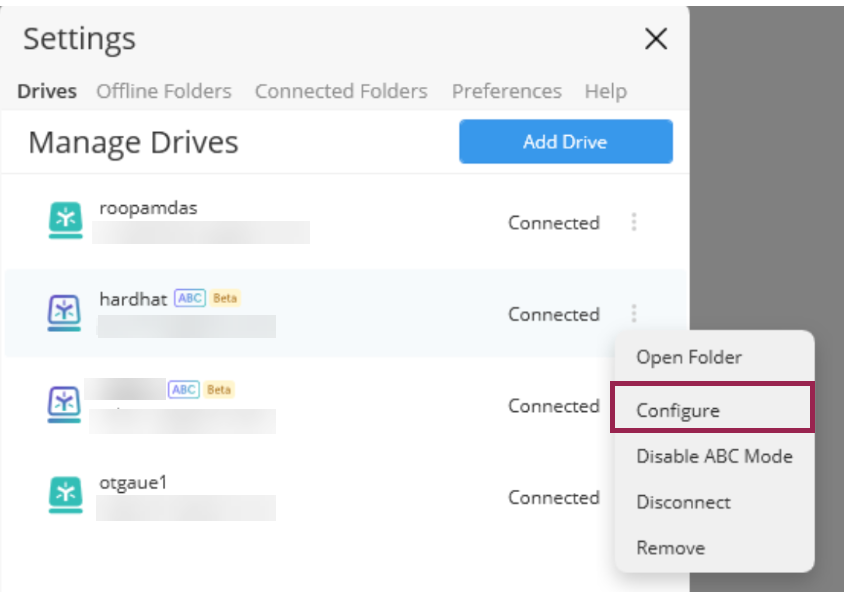Click the roopamdas drive icon
This screenshot has height=592, width=846.
tap(65, 221)
